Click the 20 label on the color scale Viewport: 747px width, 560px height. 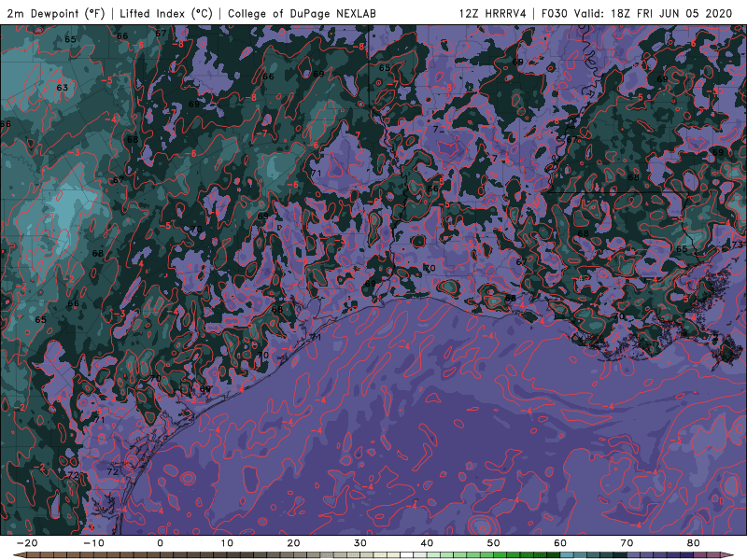(x=293, y=543)
